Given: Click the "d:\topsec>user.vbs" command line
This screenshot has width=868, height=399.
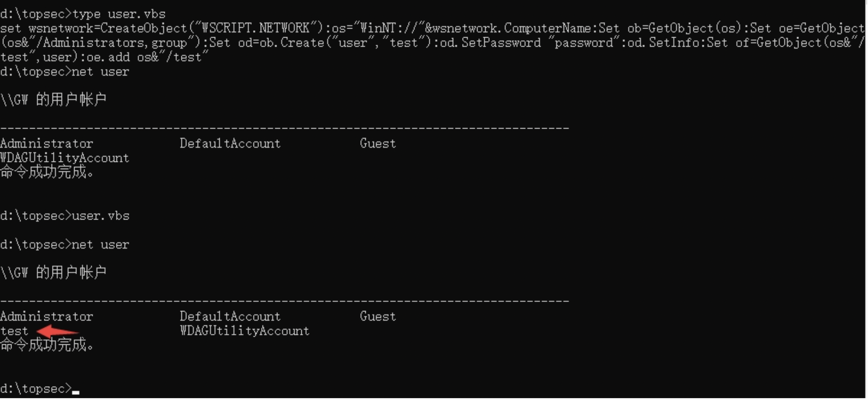Looking at the screenshot, I should [65, 216].
